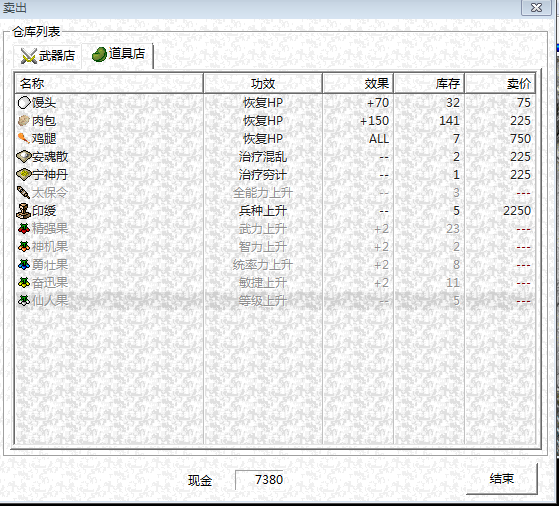Viewport: 559px width, 506px height.
Task: Select the 印绶 price 2250 cell
Action: (x=517, y=211)
